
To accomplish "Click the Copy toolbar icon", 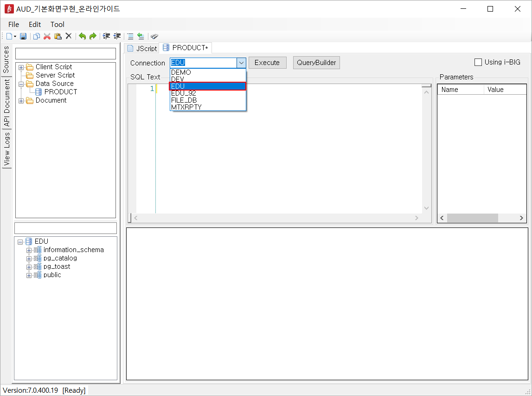I will [x=37, y=36].
